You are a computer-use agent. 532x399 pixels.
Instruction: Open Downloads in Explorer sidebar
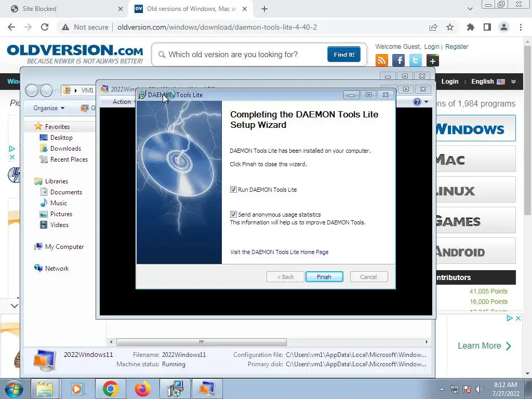[x=65, y=148]
